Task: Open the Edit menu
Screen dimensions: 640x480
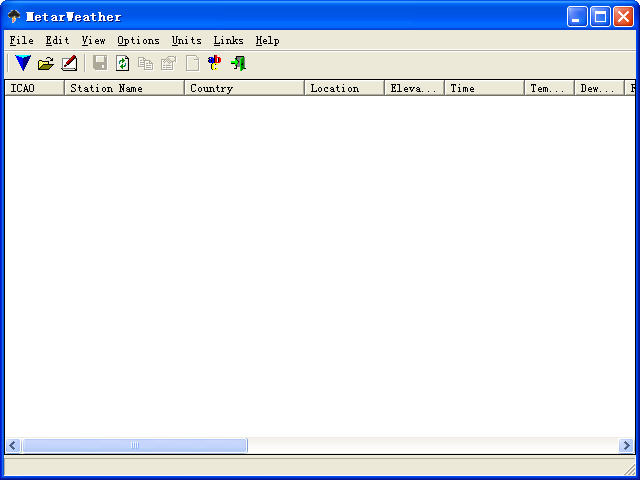Action: (x=58, y=40)
